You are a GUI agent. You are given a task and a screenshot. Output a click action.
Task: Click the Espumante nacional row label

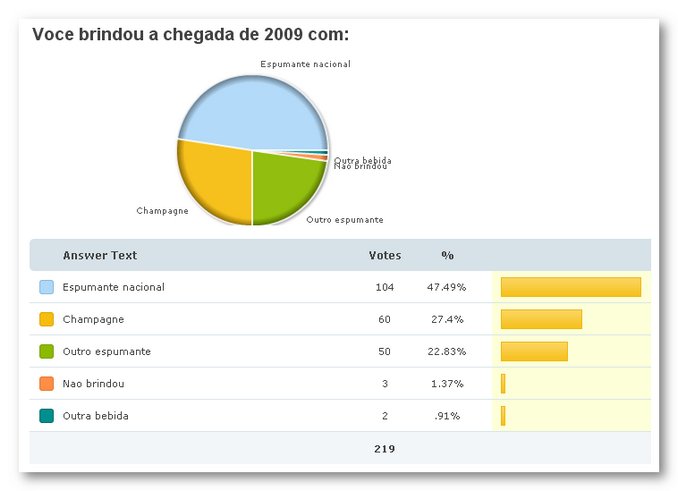click(x=113, y=287)
